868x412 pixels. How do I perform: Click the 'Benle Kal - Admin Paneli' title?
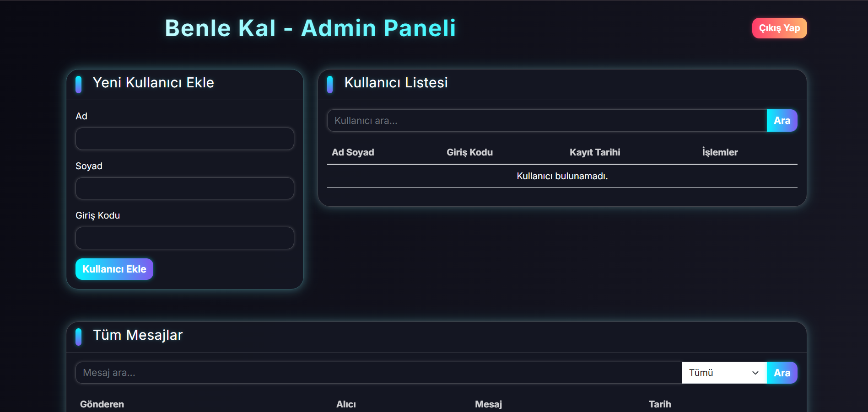(x=310, y=28)
